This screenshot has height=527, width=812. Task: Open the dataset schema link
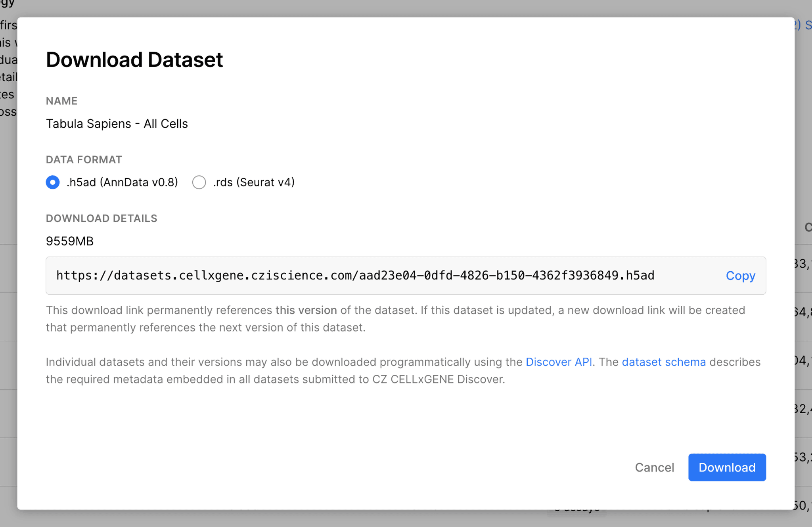tap(664, 362)
